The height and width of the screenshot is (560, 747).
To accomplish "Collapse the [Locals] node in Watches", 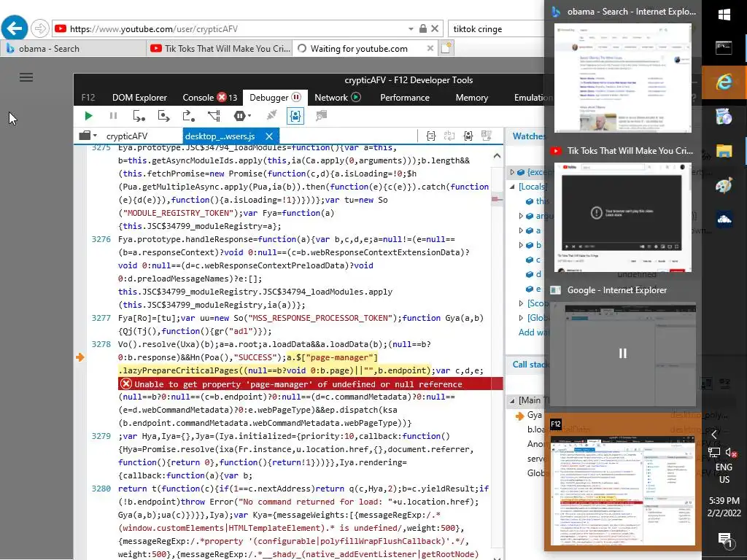I will [512, 187].
